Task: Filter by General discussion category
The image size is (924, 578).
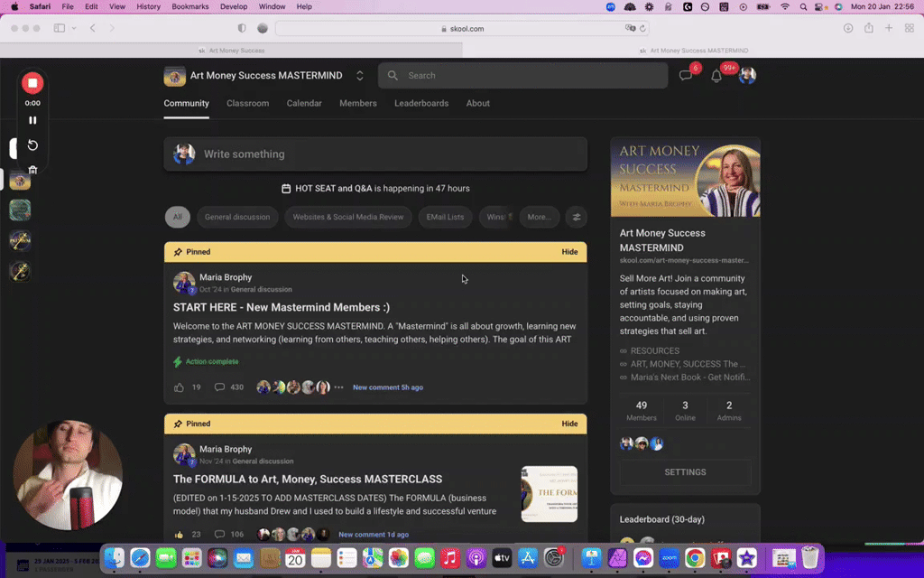Action: pyautogui.click(x=237, y=217)
